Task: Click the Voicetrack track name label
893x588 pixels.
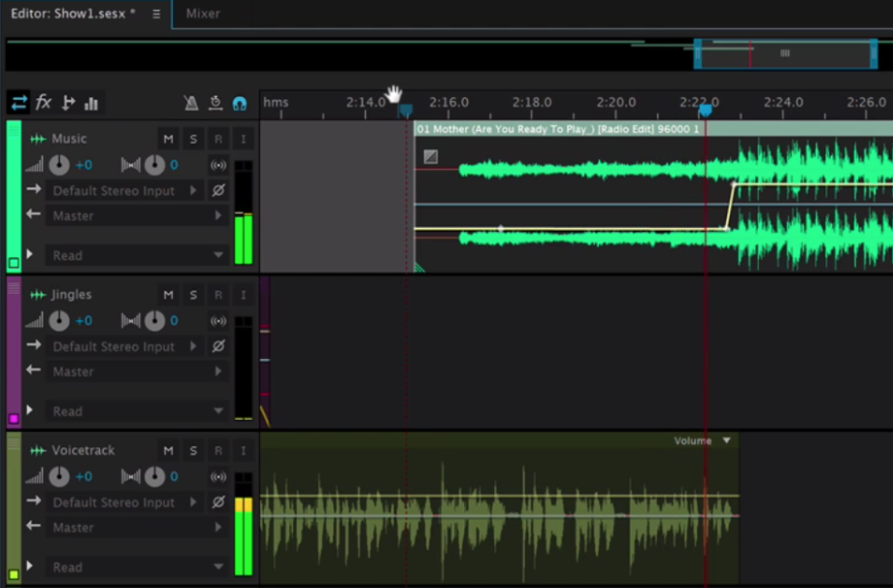Action: tap(83, 451)
